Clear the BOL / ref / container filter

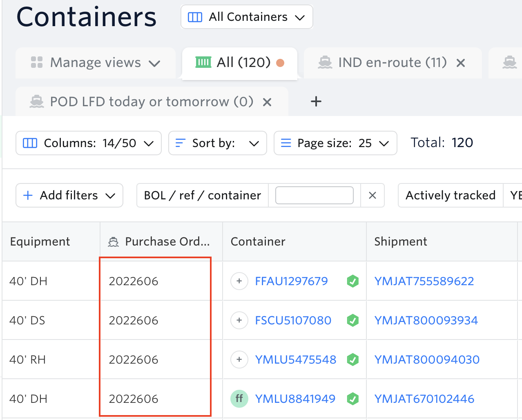click(x=372, y=195)
